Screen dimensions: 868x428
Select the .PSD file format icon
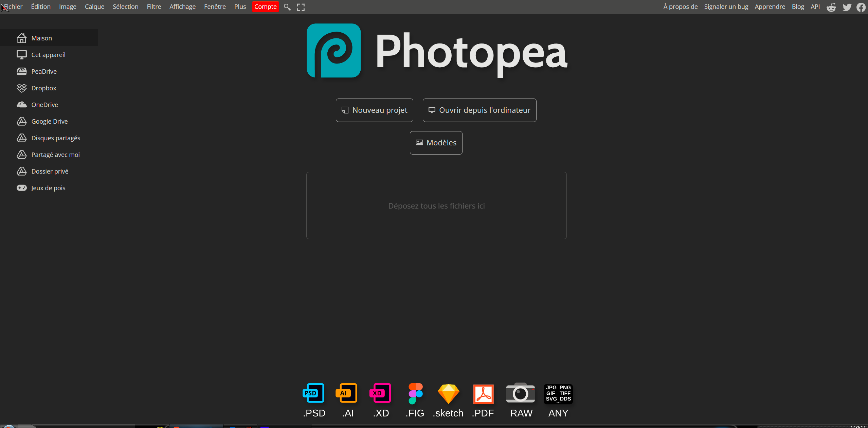(313, 393)
